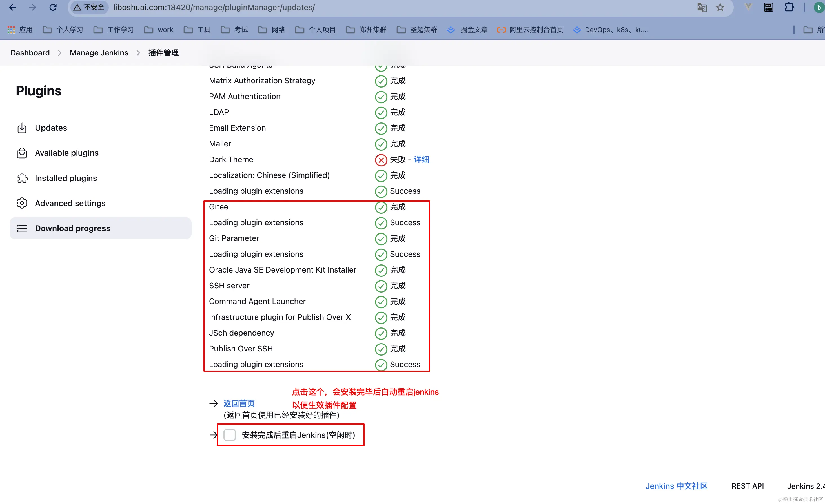Open the 个人学习 bookmarks folder
Screen dimensions: 825x504
coord(63,30)
